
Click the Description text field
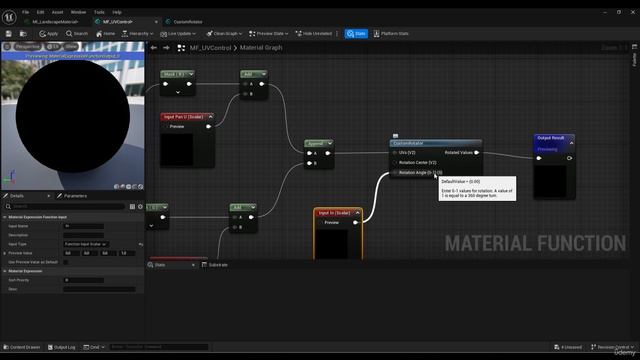[84, 235]
